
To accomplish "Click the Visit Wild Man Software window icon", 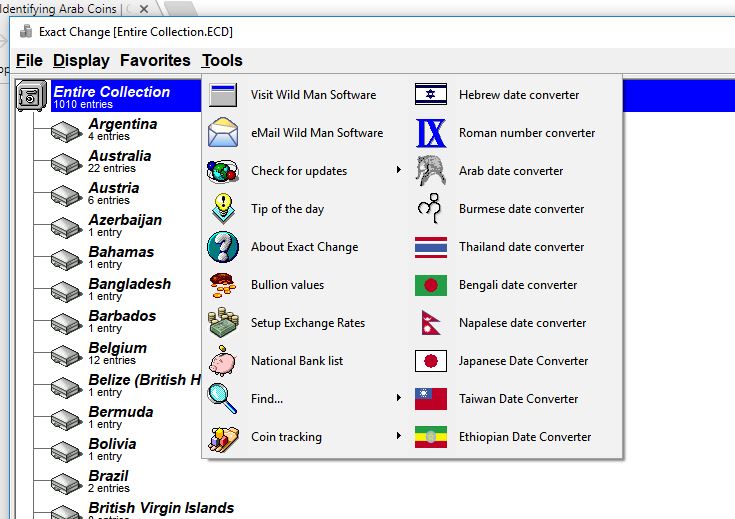I will tap(223, 95).
